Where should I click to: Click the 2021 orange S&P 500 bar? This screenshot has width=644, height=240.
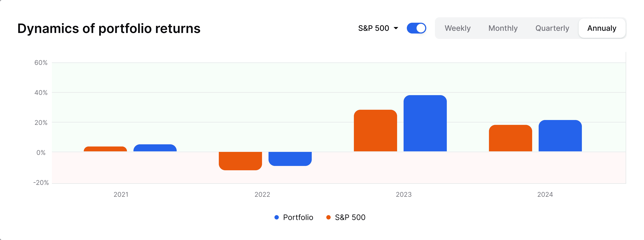point(105,149)
